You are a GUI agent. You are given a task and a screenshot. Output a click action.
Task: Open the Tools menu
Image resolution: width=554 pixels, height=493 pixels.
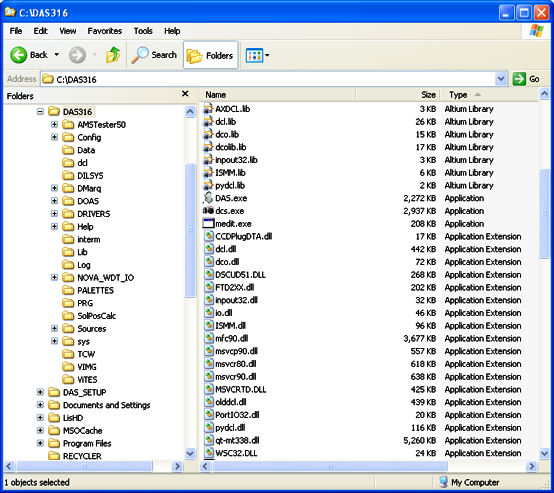pyautogui.click(x=143, y=31)
